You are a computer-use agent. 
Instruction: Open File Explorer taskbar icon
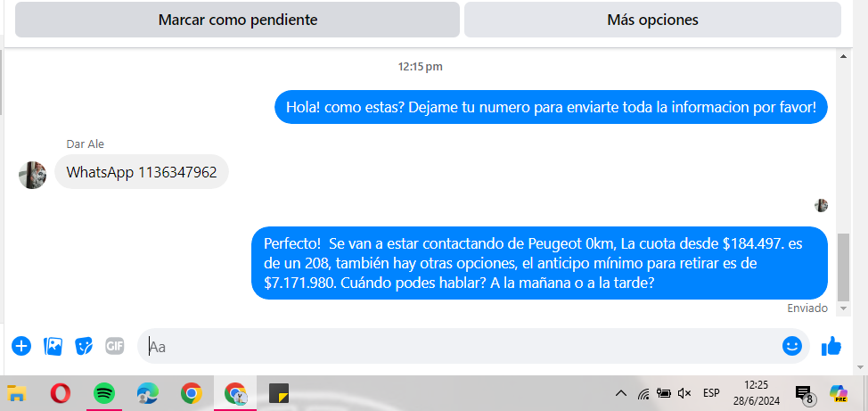tap(17, 394)
